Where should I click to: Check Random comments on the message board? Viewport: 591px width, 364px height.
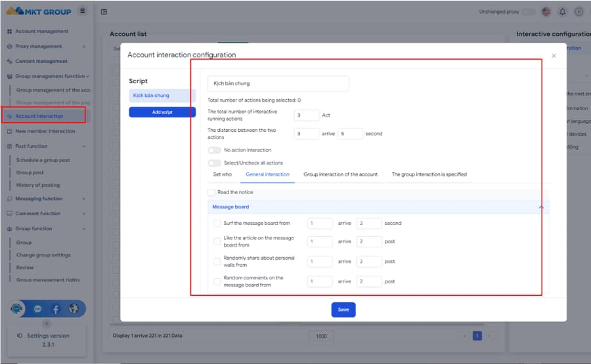pyautogui.click(x=217, y=281)
